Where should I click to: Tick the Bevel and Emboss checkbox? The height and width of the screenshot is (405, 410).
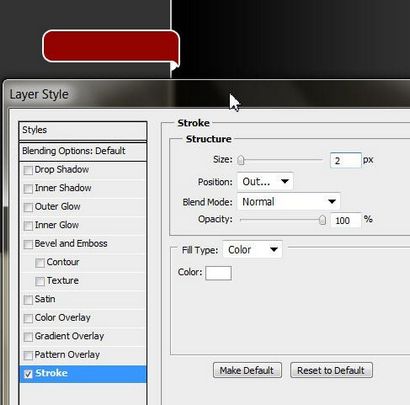click(x=28, y=244)
